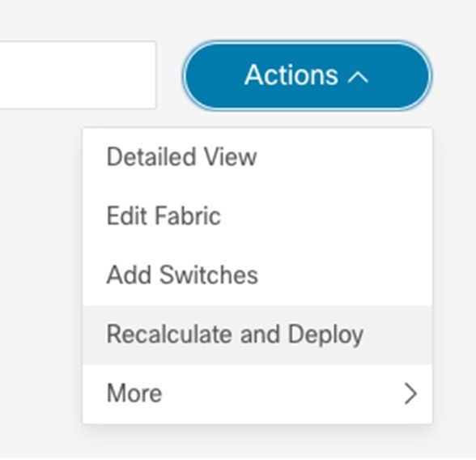This screenshot has width=476, height=460.
Task: Click the upward caret on Actions button
Action: [358, 77]
